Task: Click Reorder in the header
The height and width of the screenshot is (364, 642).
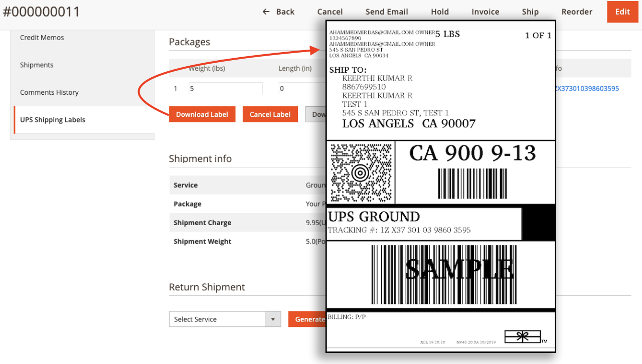Action: pos(577,12)
